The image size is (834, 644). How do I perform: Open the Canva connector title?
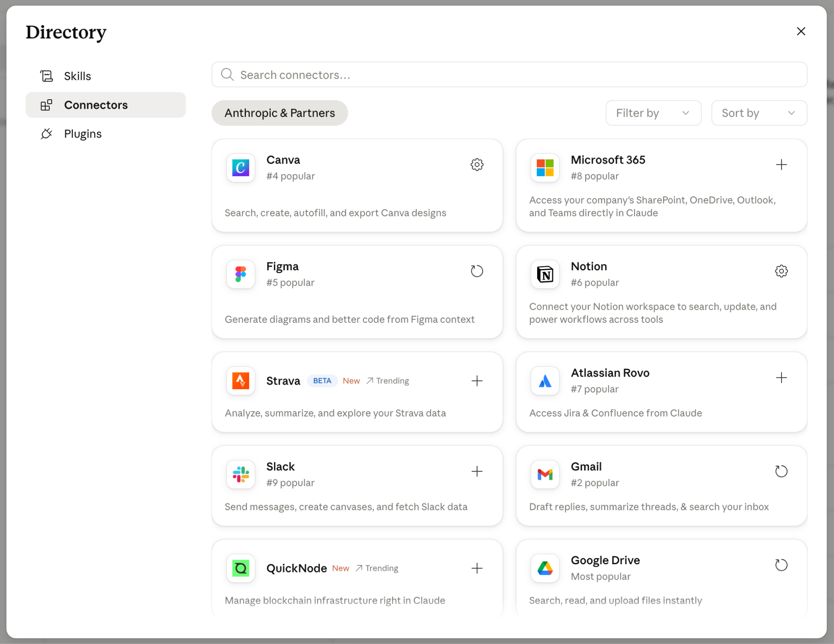(283, 160)
